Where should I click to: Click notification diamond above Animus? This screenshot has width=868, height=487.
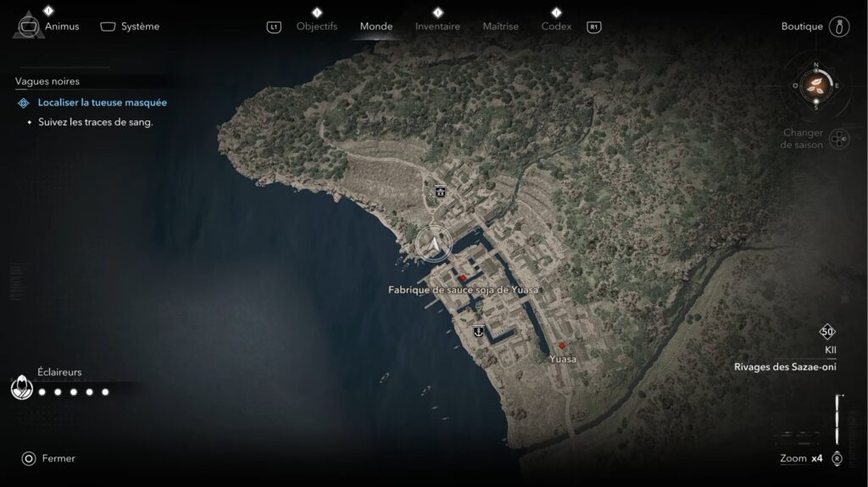[48, 10]
